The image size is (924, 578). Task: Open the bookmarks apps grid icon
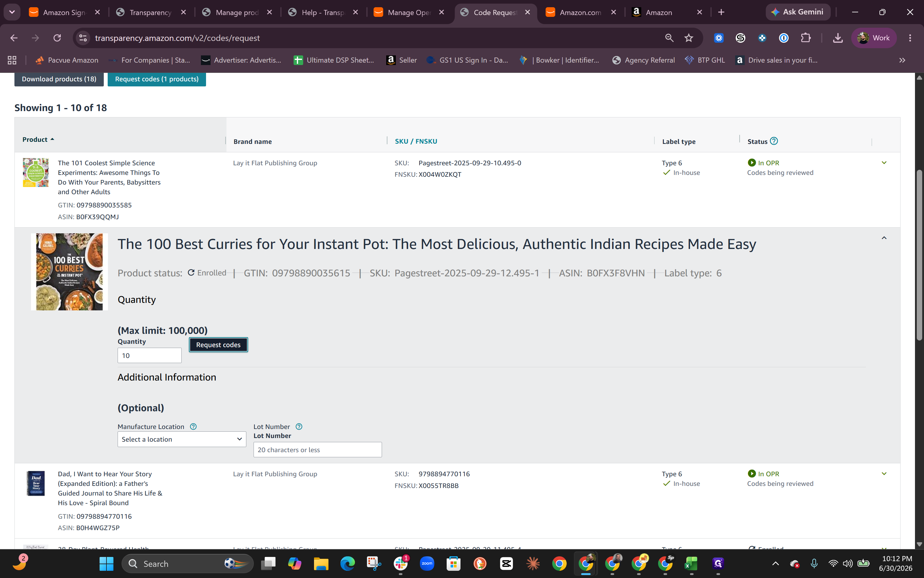12,60
